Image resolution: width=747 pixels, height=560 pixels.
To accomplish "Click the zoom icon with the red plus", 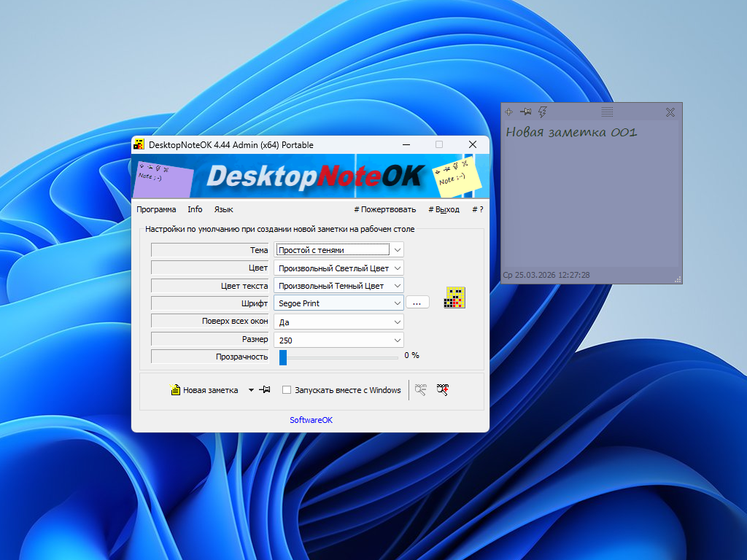I will point(442,390).
